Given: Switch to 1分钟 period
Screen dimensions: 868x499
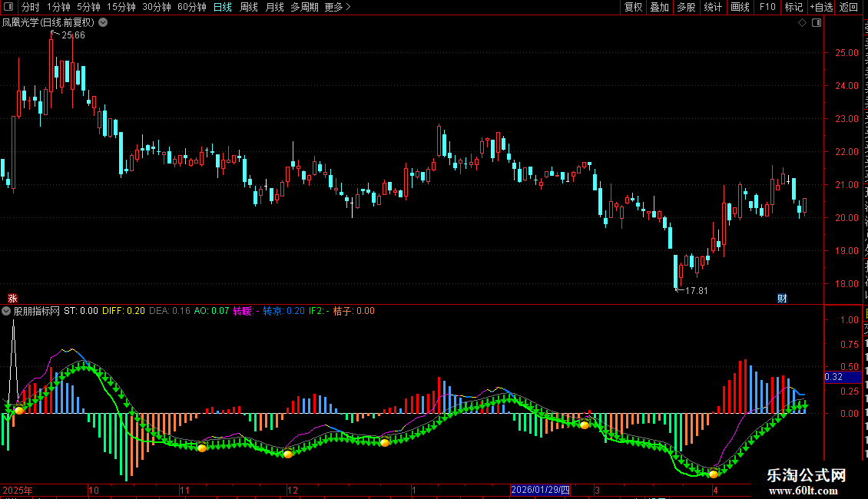Looking at the screenshot, I should (58, 7).
